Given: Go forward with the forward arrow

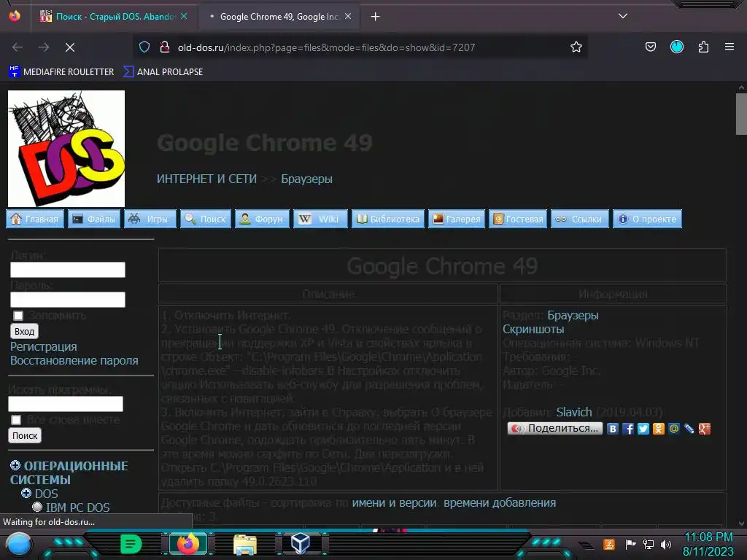Looking at the screenshot, I should point(44,47).
